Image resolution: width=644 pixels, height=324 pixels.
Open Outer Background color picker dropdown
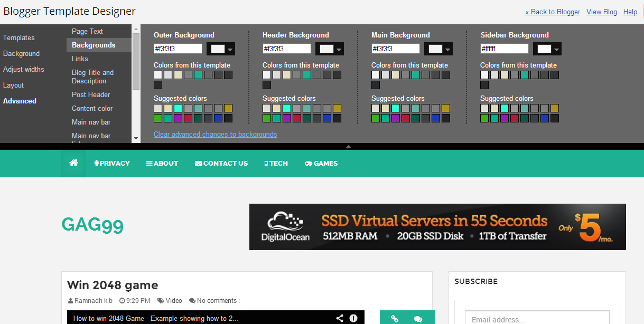click(221, 49)
